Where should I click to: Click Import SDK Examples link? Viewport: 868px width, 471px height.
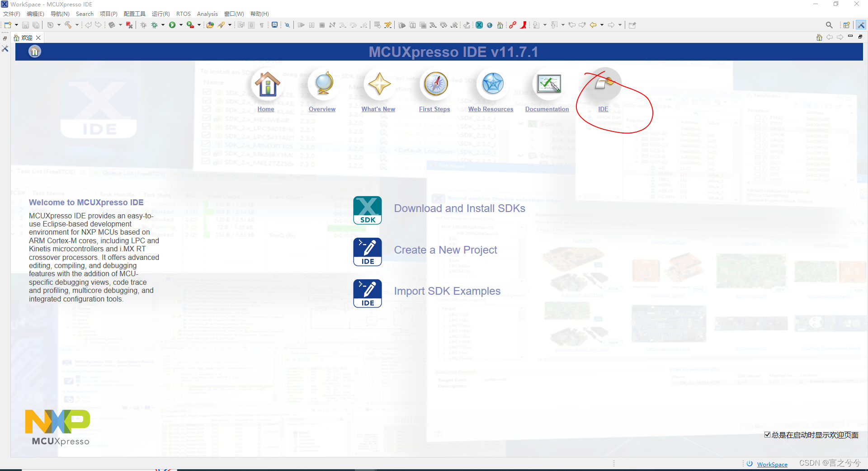pos(447,291)
